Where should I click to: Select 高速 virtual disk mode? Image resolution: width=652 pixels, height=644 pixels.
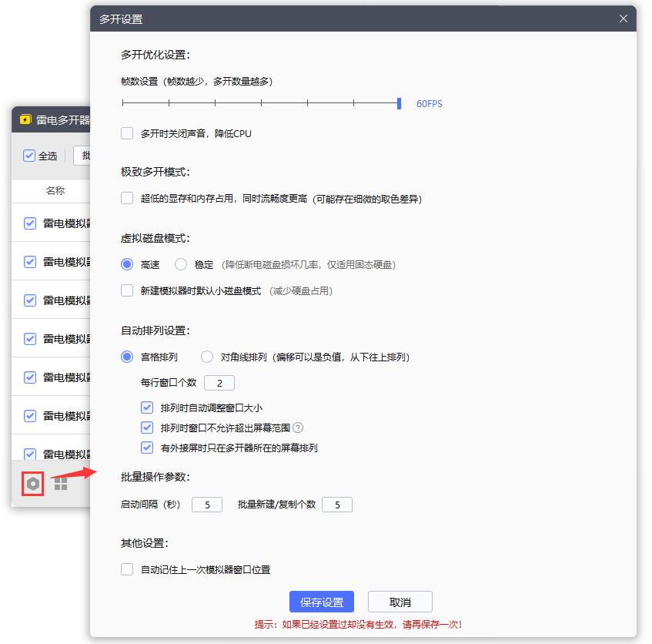pos(127,264)
